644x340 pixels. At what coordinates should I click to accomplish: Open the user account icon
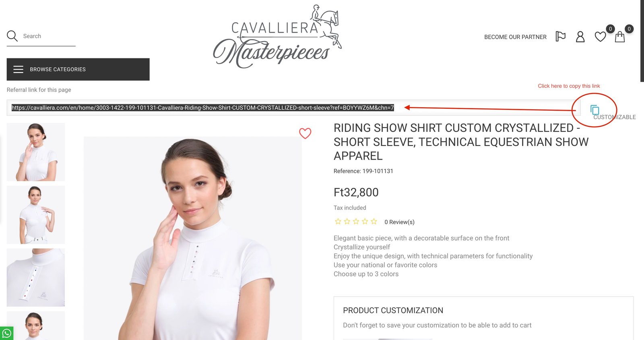coord(580,37)
